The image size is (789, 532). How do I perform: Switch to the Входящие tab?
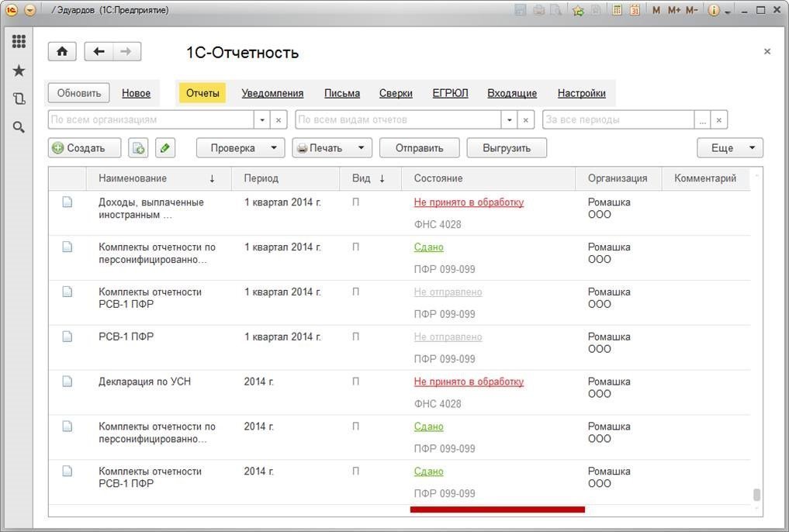[x=512, y=93]
